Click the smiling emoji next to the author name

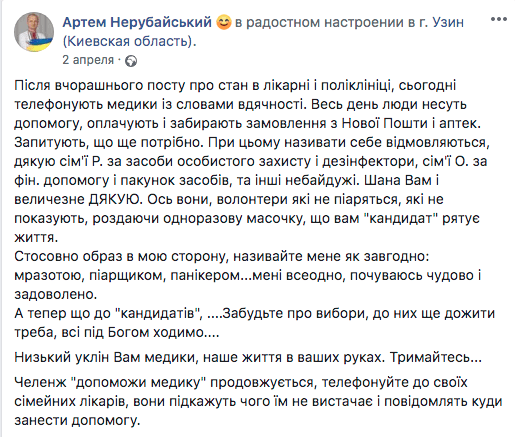(x=224, y=22)
